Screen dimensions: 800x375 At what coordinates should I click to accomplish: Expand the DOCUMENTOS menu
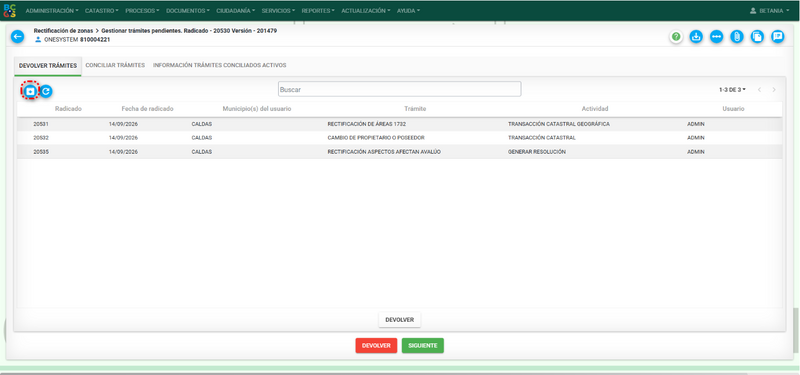(188, 11)
